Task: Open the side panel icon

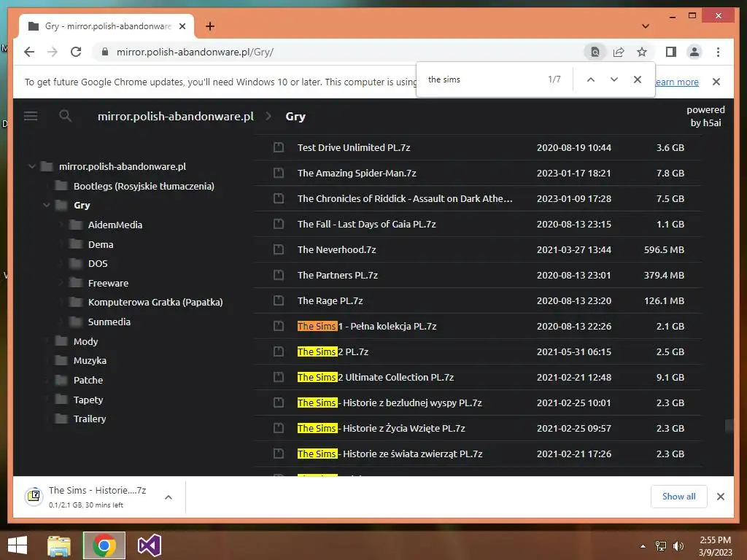Action: point(671,52)
